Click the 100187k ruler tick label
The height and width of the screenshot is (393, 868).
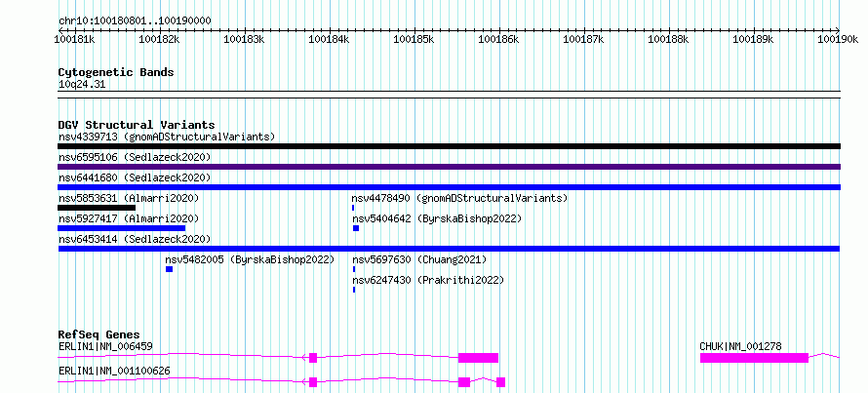click(x=584, y=39)
